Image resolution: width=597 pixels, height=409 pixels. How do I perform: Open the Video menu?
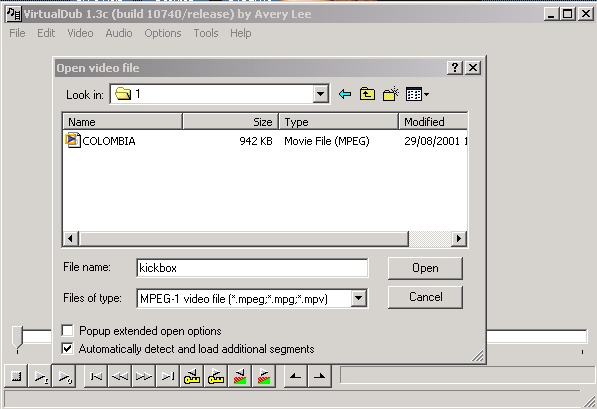(80, 33)
